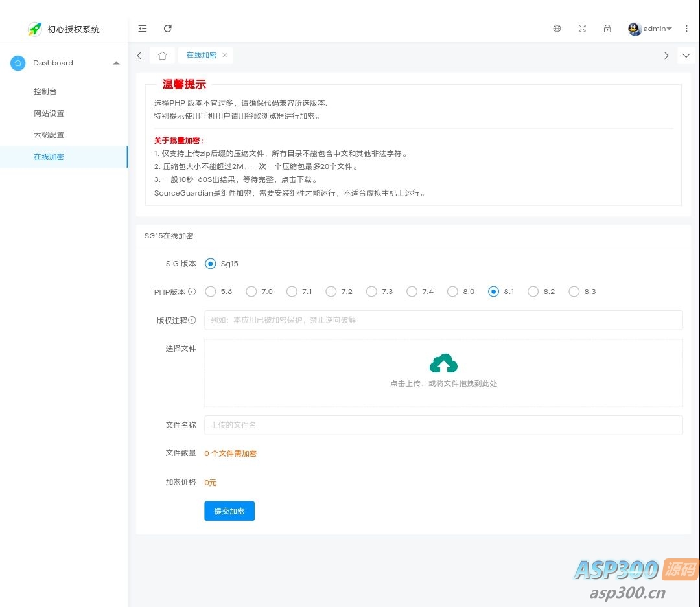700x607 pixels.
Task: Click the sidebar collapse icon in header
Action: (x=143, y=29)
